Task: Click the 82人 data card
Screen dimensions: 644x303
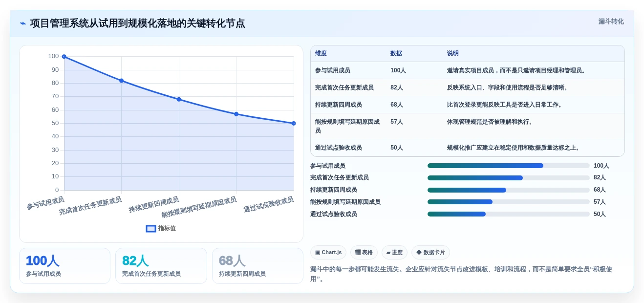Action: pyautogui.click(x=161, y=266)
